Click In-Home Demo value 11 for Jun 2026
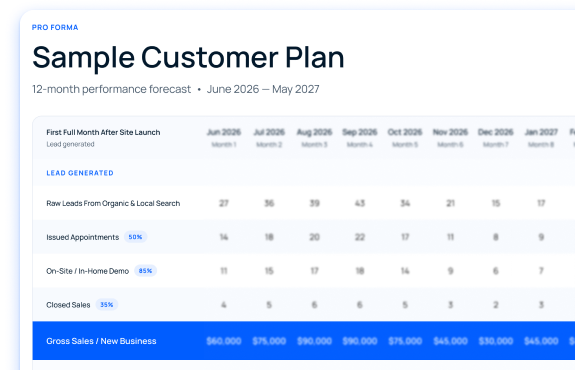The height and width of the screenshot is (370, 575). coord(224,271)
